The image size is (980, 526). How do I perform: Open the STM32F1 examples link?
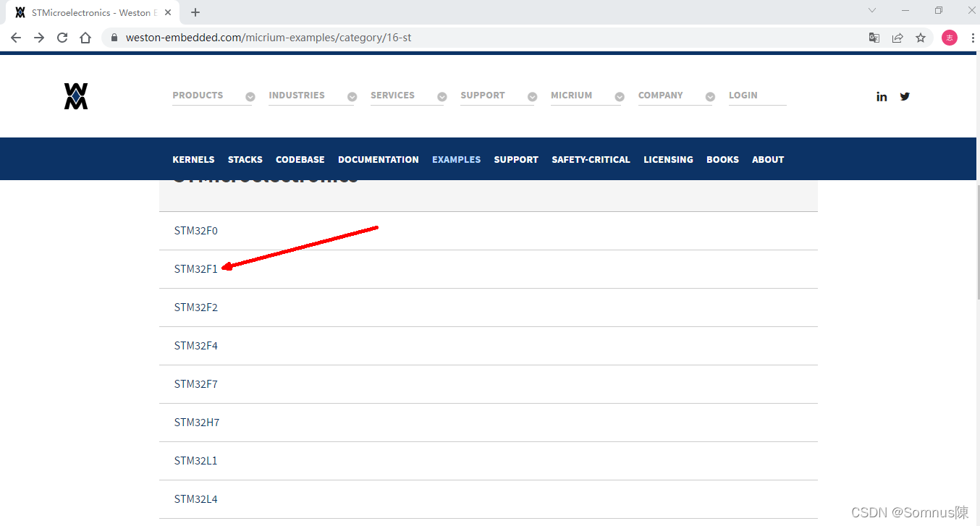[x=195, y=269]
